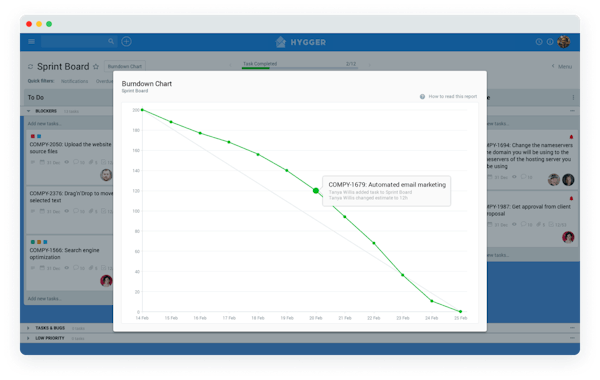Expand the Low Priority swimlane
This screenshot has width=600, height=380.
(x=28, y=338)
